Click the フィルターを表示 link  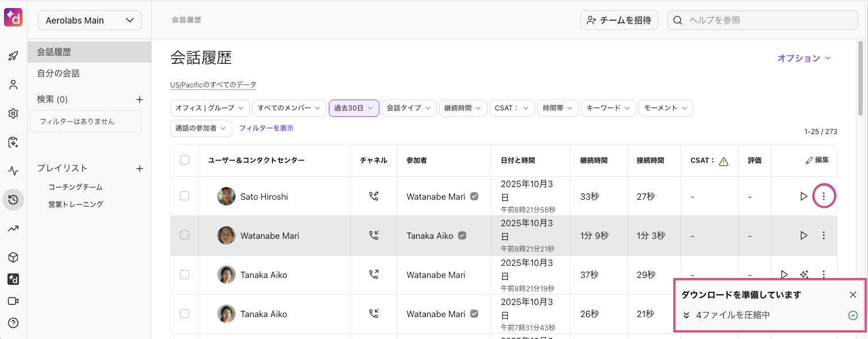(x=266, y=128)
